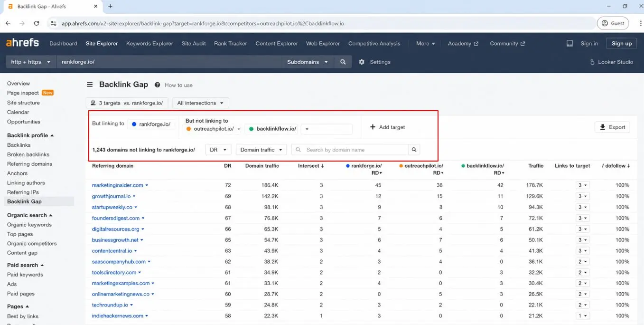Select Overview in the sidebar
Image resolution: width=644 pixels, height=325 pixels.
coord(19,84)
